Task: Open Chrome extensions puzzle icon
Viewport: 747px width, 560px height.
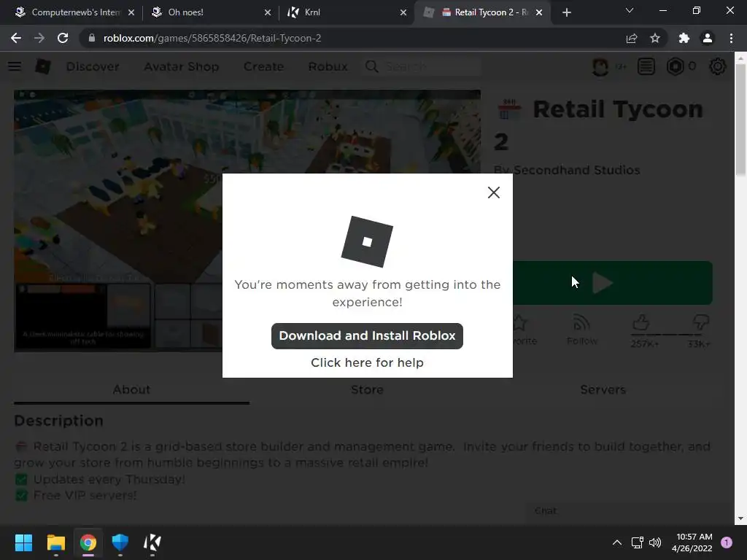Action: tap(684, 38)
